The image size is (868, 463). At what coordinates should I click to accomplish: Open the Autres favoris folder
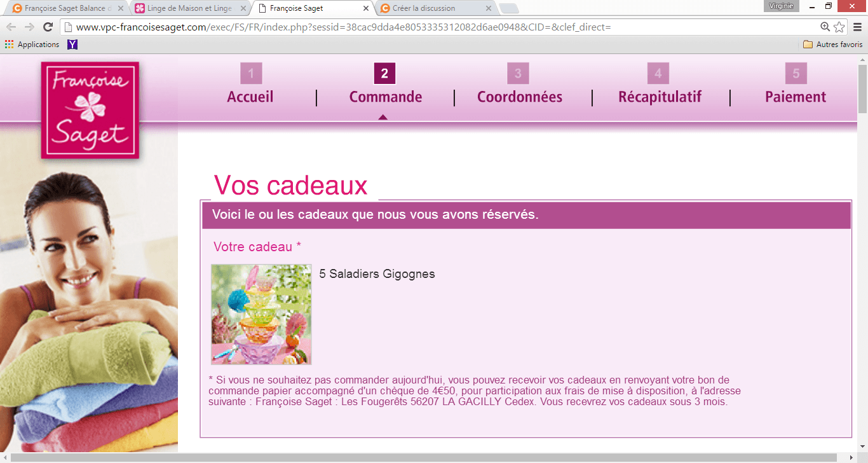832,45
